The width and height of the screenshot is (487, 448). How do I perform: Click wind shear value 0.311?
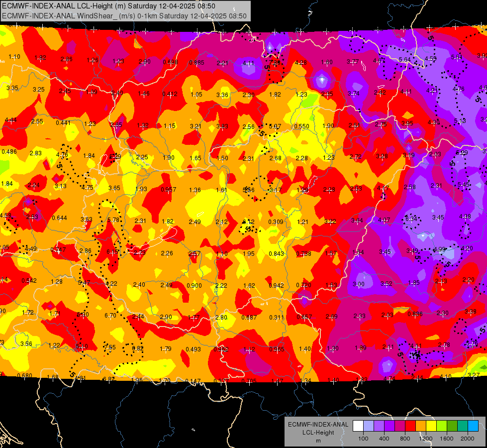(x=277, y=318)
